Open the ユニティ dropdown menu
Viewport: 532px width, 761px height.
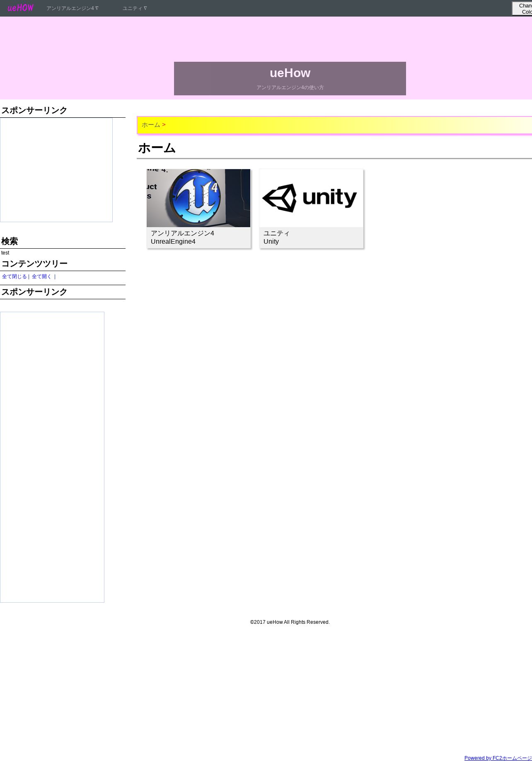135,8
